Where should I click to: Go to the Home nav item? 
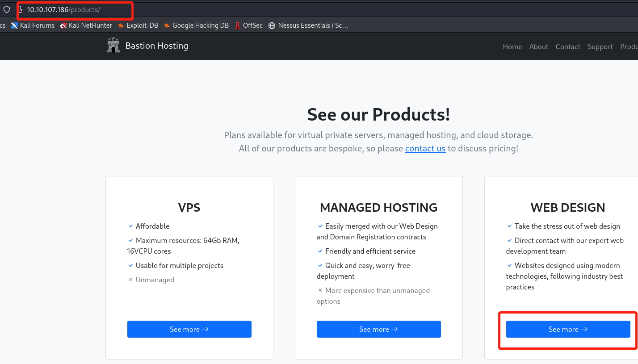[512, 46]
